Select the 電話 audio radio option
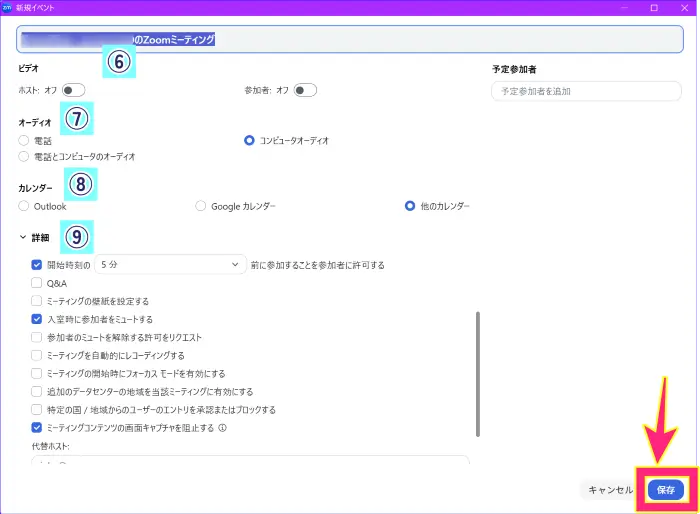Viewport: 700px width, 514px height. [24, 141]
